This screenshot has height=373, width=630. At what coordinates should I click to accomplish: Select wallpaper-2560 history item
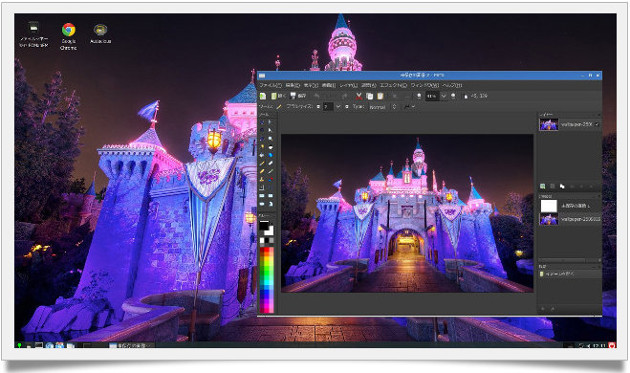[x=570, y=219]
